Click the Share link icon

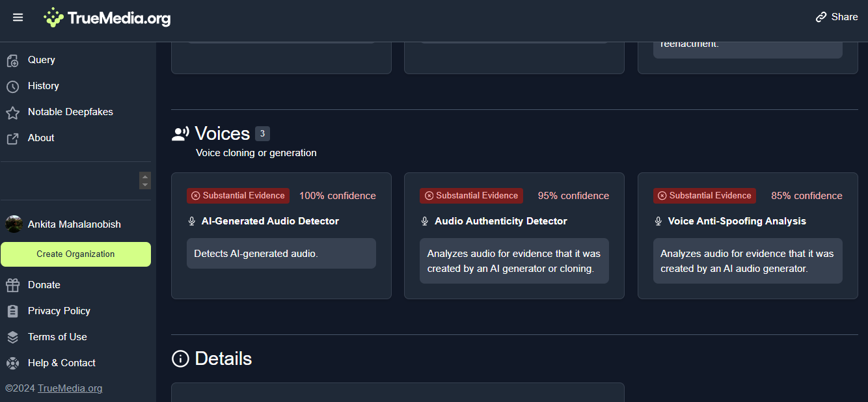pyautogui.click(x=821, y=18)
